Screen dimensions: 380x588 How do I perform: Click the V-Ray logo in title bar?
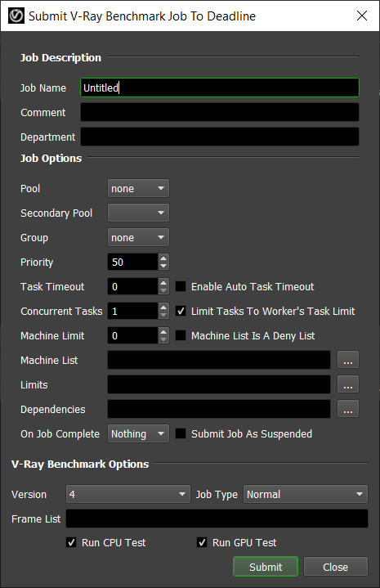coord(16,16)
